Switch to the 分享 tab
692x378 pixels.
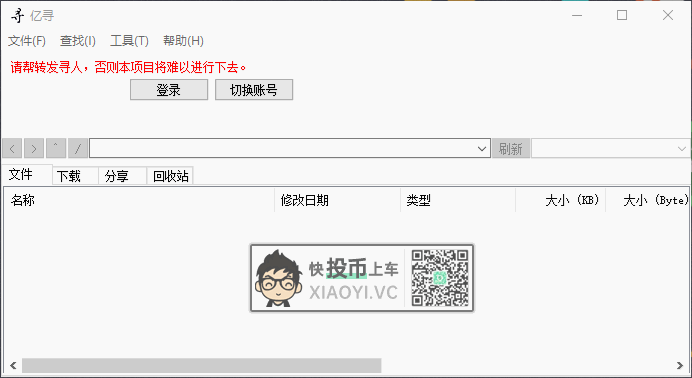[x=122, y=176]
